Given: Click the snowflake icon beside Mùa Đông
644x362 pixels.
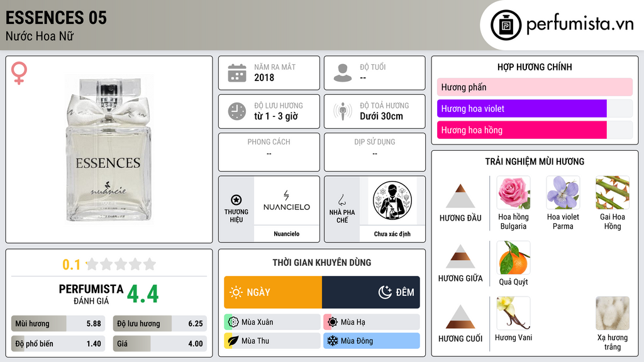Looking at the screenshot, I should tap(332, 341).
